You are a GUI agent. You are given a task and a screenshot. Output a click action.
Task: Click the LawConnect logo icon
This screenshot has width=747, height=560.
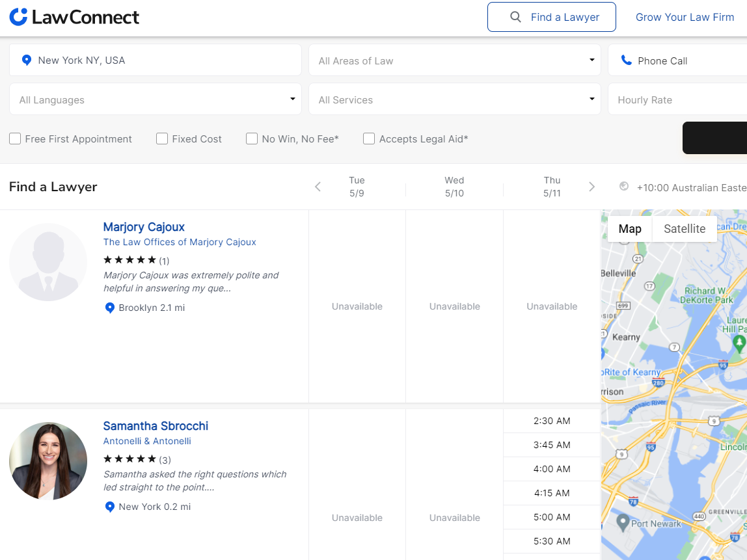20,17
